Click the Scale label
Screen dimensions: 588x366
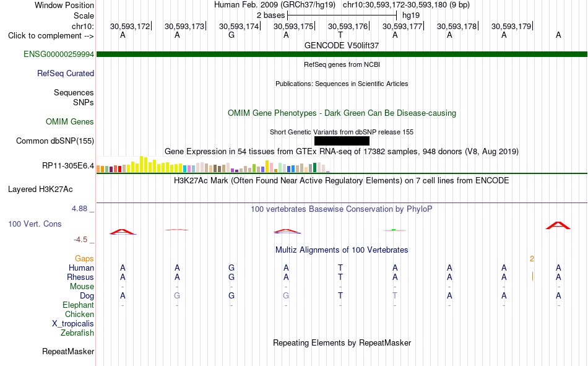tap(84, 15)
